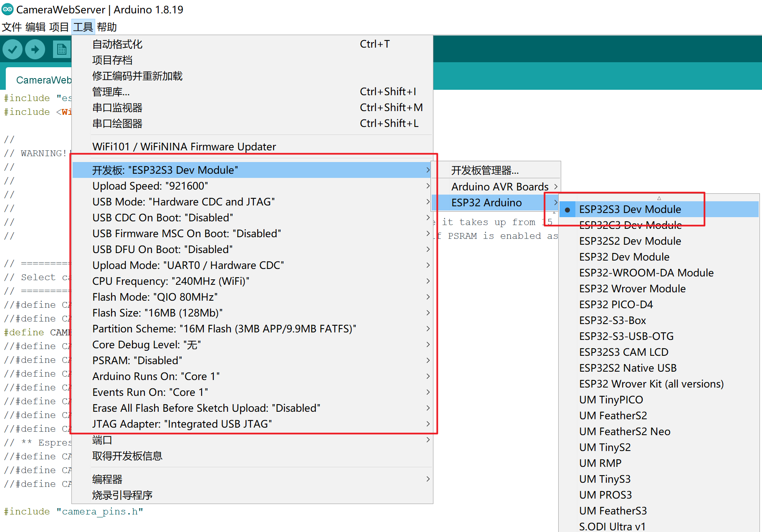The image size is (762, 532).
Task: Select UM FeatherS3 board
Action: (x=659, y=511)
